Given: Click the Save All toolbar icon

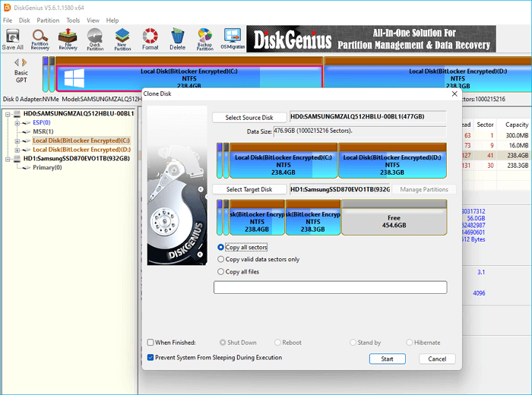Looking at the screenshot, I should point(13,39).
